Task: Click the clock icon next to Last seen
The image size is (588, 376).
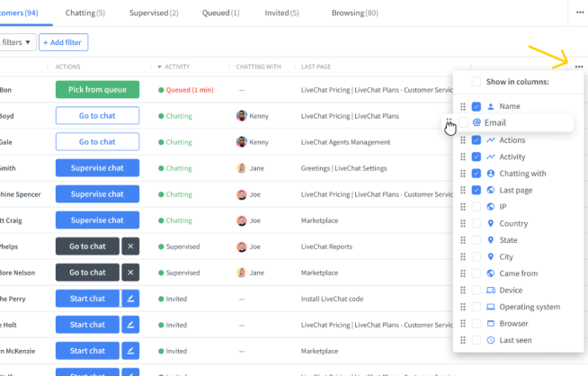Action: (x=491, y=340)
